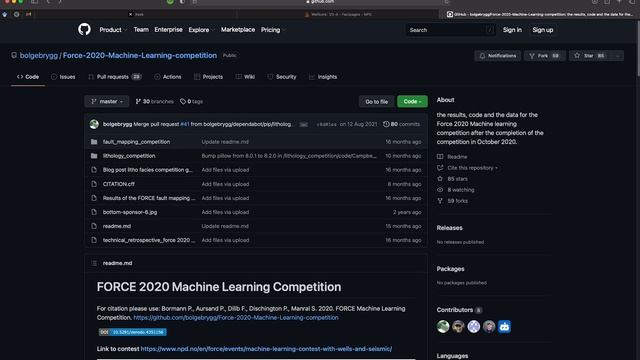Focus the GitHub search field
Screen dimensions: 640x360
pos(451,30)
